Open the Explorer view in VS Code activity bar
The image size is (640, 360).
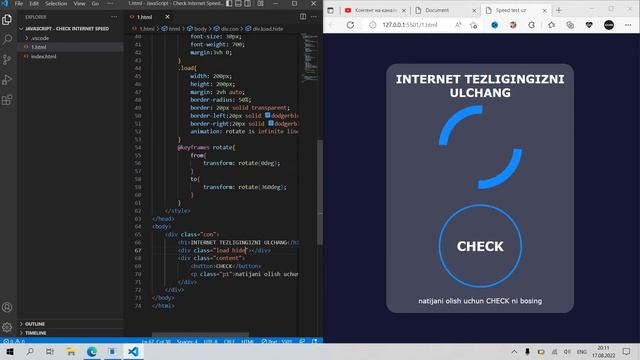click(7, 19)
